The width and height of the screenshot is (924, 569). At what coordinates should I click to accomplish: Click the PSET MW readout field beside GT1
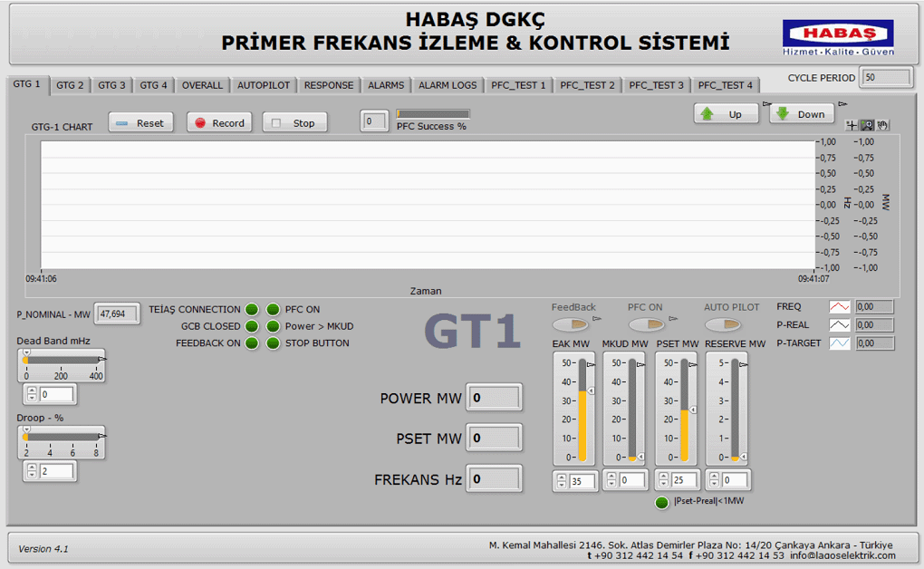click(x=494, y=439)
